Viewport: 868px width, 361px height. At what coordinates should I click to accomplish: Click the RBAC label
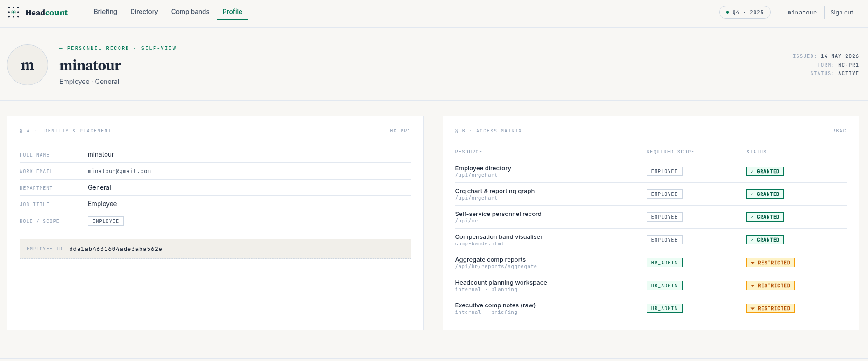tap(839, 131)
